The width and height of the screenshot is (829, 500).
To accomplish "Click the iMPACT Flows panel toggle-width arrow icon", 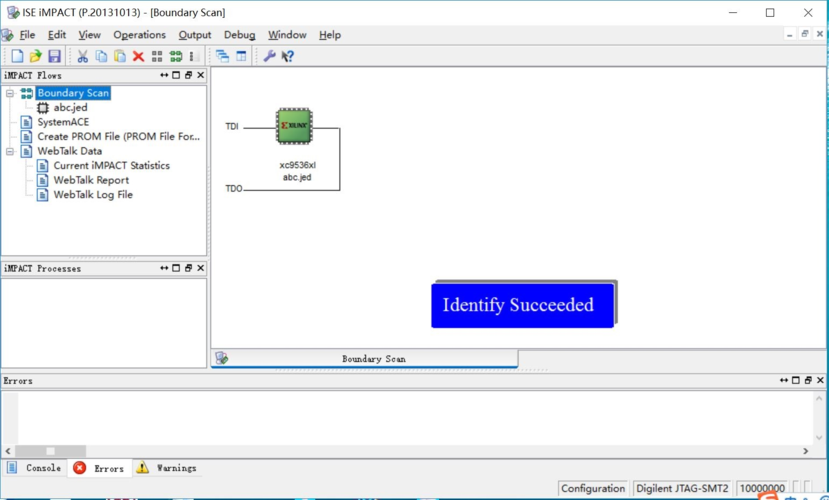I will pyautogui.click(x=164, y=75).
